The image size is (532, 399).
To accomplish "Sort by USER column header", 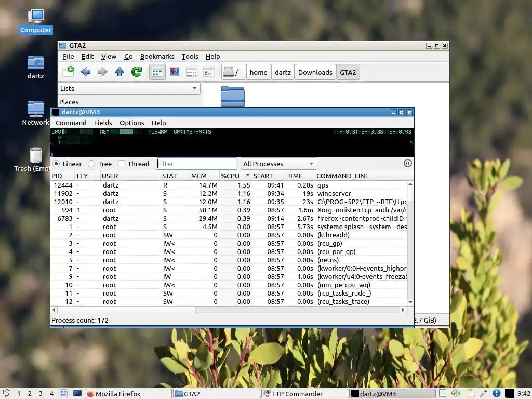I will tap(130, 176).
